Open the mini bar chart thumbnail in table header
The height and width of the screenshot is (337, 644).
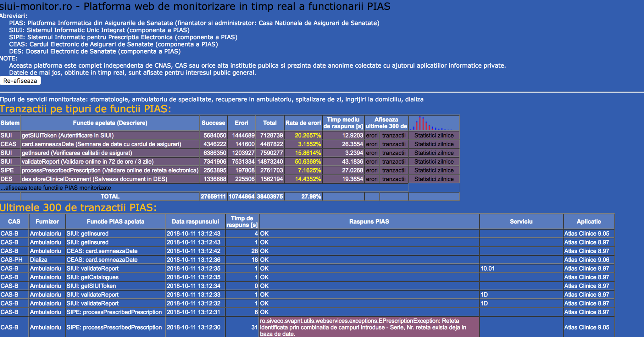pos(434,123)
